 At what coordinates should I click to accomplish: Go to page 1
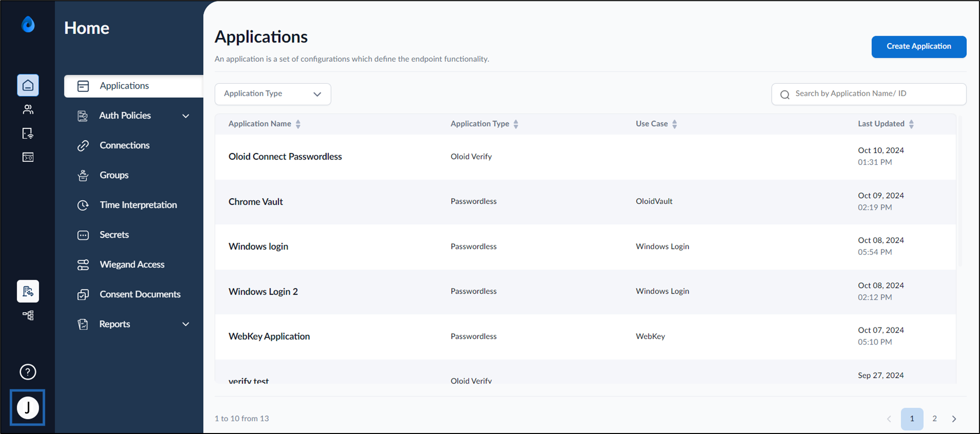point(912,419)
